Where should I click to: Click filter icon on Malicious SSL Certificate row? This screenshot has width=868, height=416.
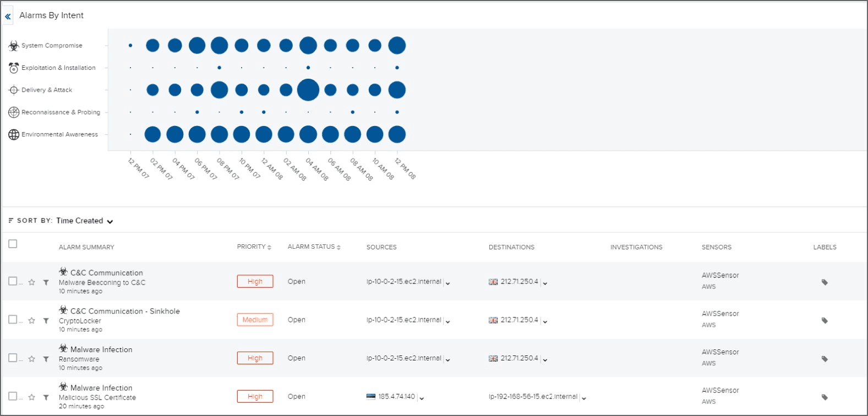coord(46,397)
